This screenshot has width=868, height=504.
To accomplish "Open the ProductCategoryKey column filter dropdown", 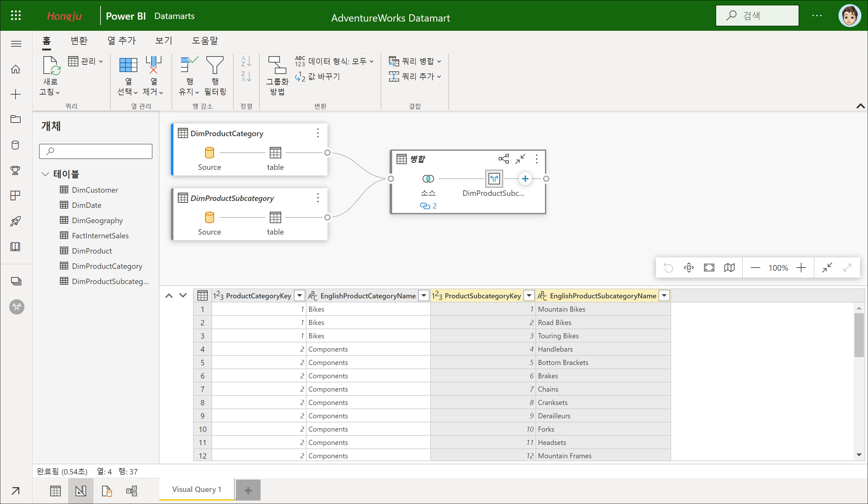I will point(299,295).
